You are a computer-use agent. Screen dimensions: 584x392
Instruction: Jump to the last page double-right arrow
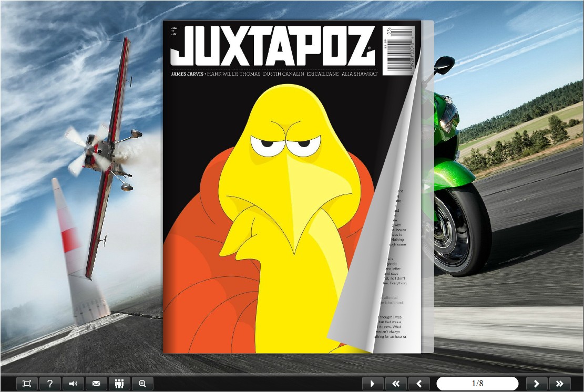pyautogui.click(x=560, y=384)
